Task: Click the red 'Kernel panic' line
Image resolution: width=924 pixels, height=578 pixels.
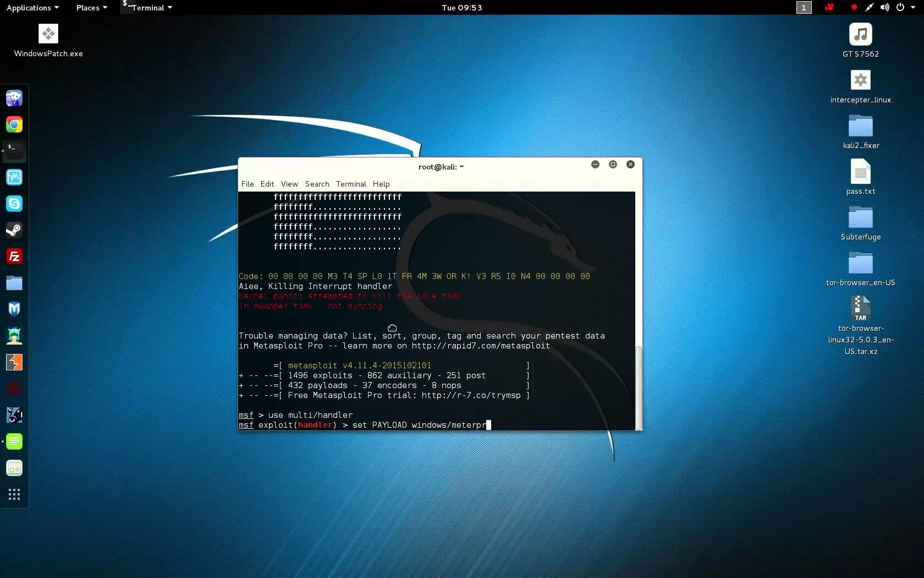Action: (x=352, y=296)
